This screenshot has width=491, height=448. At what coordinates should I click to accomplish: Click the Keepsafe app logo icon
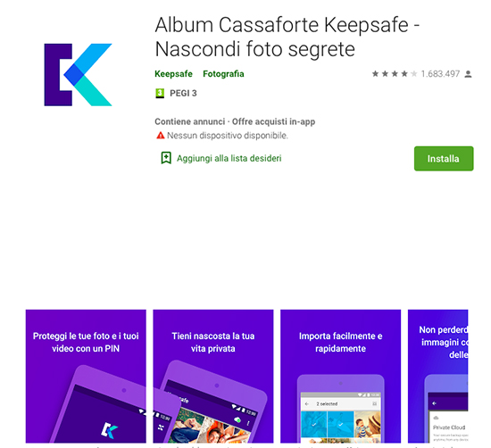pyautogui.click(x=78, y=74)
